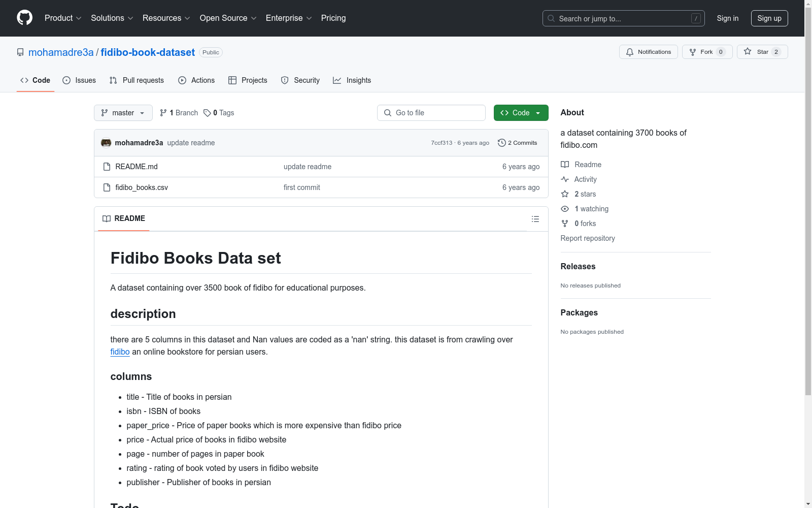Open the green Code dropdown
This screenshot has height=508, width=812.
[x=521, y=113]
